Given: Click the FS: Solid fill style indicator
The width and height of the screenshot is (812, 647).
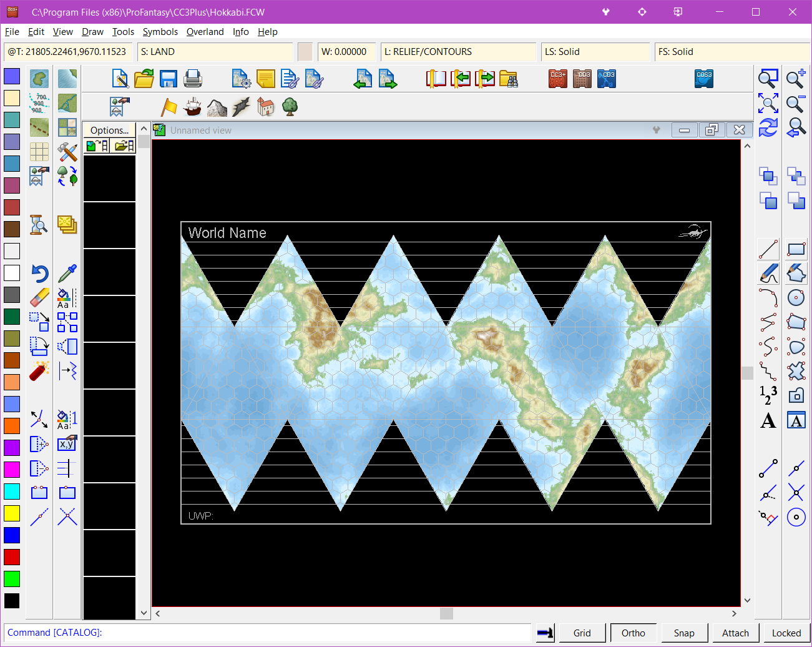Looking at the screenshot, I should click(x=731, y=52).
